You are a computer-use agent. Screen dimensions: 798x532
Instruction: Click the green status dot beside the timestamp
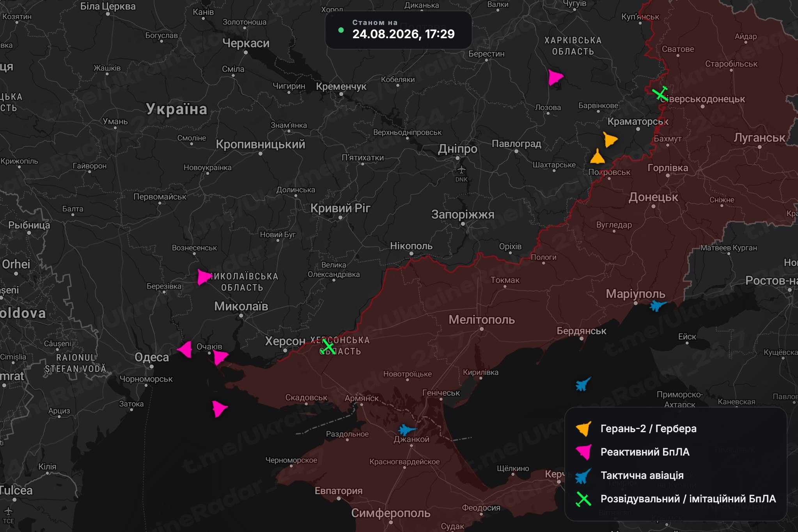[x=341, y=30]
